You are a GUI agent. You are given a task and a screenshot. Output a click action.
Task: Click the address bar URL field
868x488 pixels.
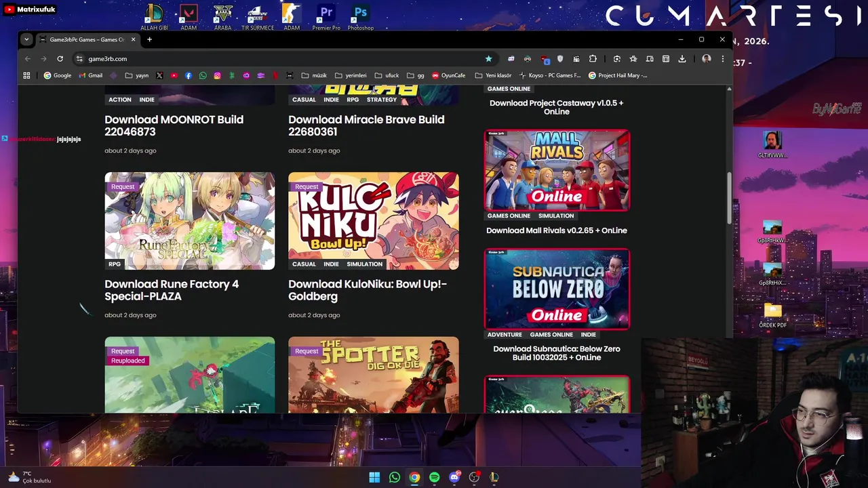click(285, 59)
